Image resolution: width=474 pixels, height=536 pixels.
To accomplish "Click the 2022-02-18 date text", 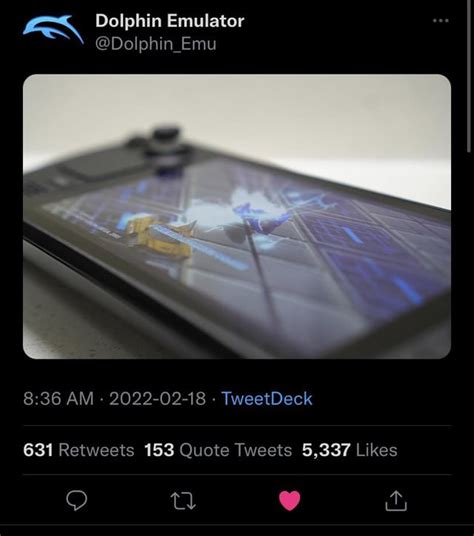I will coord(158,399).
